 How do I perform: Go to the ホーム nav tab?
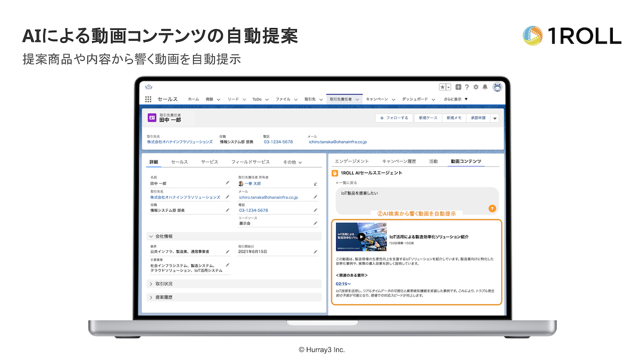point(193,100)
